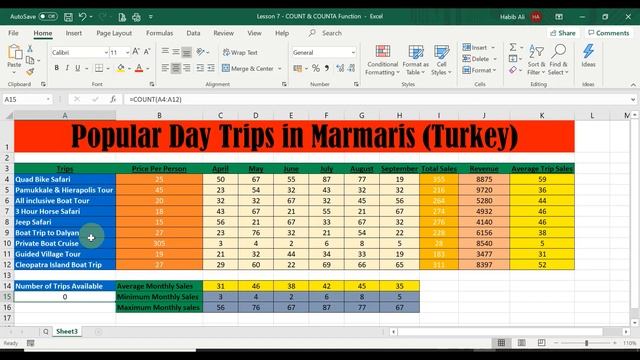
Task: Click the AutoSum sigma icon
Action: 513,47
